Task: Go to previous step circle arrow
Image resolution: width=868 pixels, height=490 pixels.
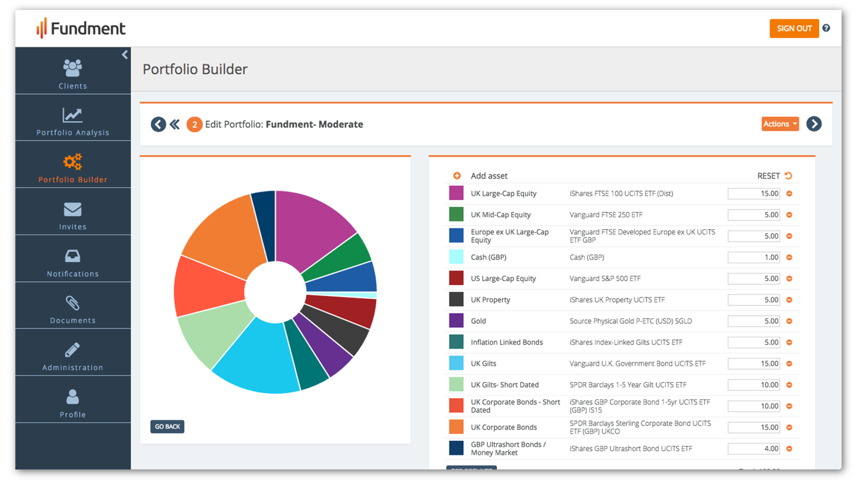Action: point(158,124)
